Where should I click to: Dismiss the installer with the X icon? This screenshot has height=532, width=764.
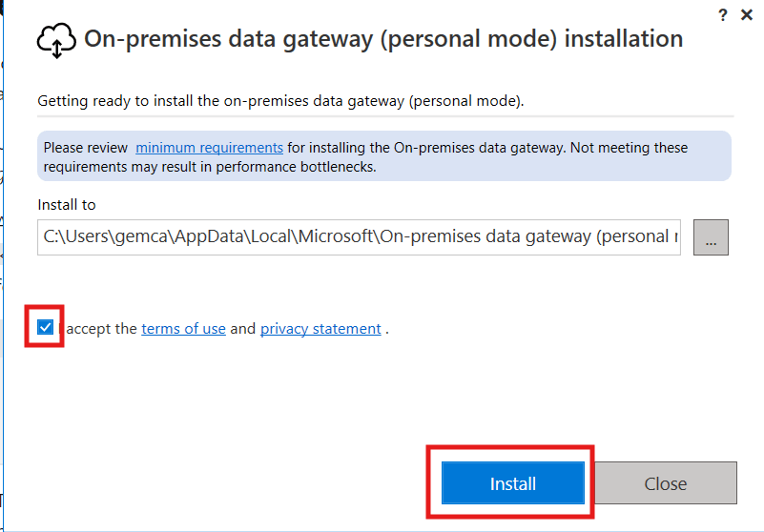tap(747, 15)
